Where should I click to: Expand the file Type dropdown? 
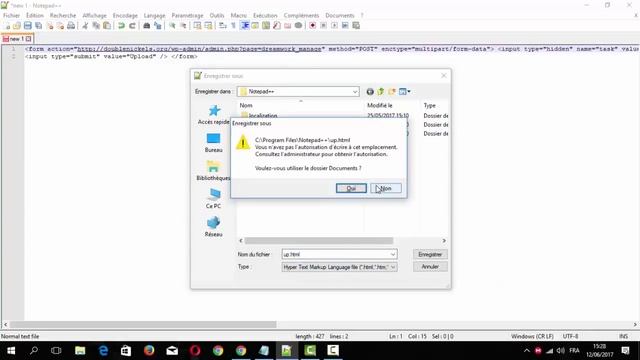(393, 267)
